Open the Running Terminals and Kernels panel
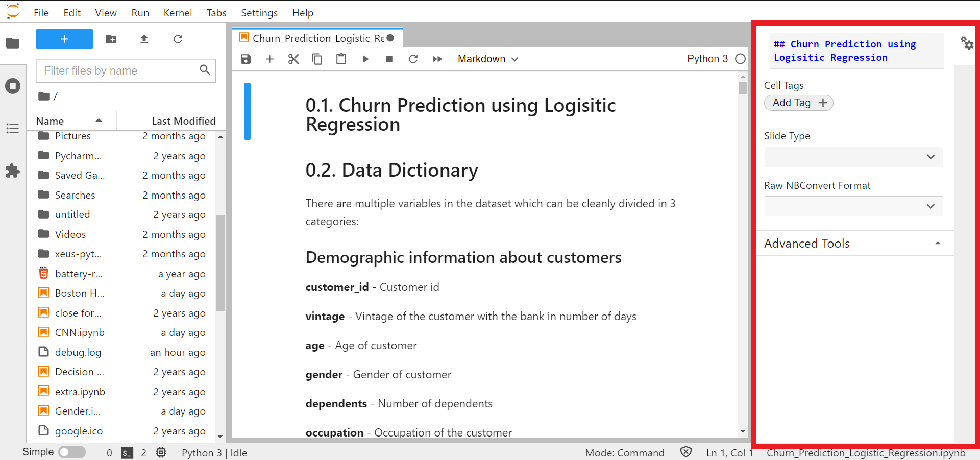The height and width of the screenshot is (460, 980). point(13,86)
